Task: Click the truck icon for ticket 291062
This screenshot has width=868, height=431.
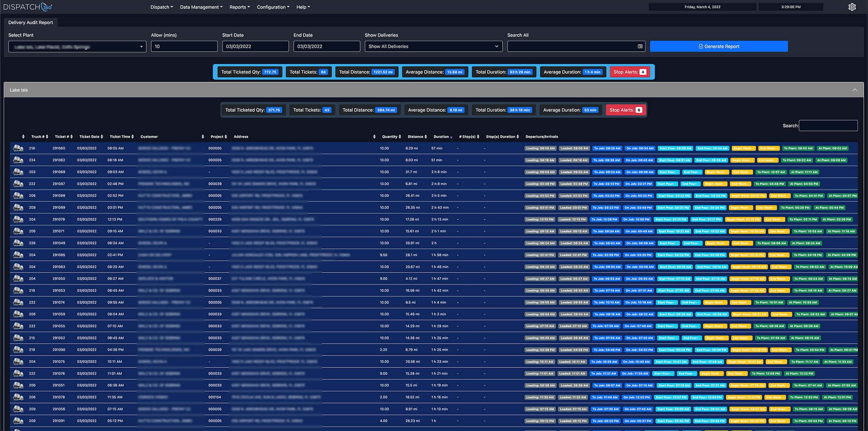Action: pos(18,160)
